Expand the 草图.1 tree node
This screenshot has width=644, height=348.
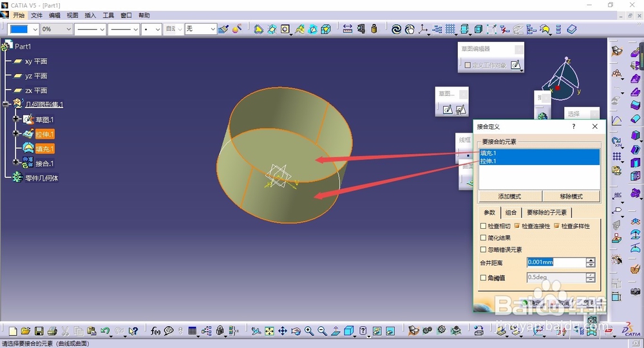[x=15, y=119]
